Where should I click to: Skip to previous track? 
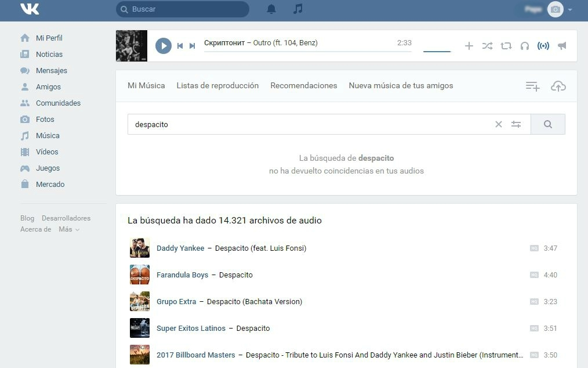tap(180, 46)
